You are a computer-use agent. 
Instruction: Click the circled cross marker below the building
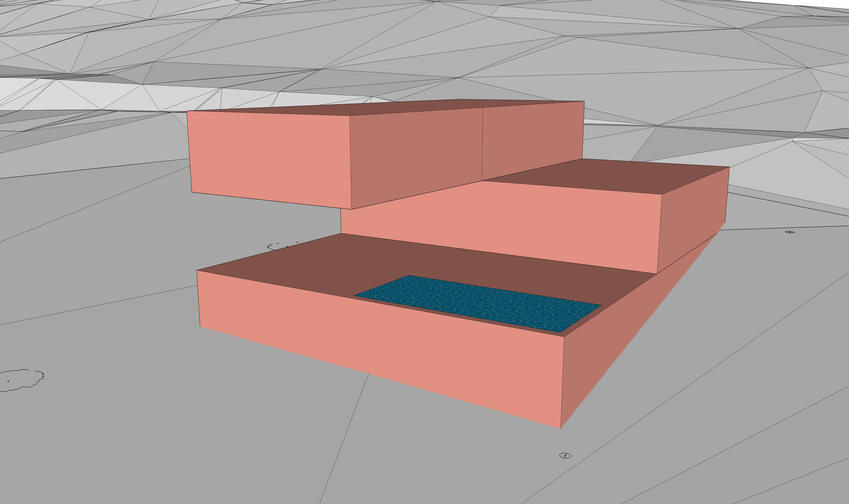[565, 455]
